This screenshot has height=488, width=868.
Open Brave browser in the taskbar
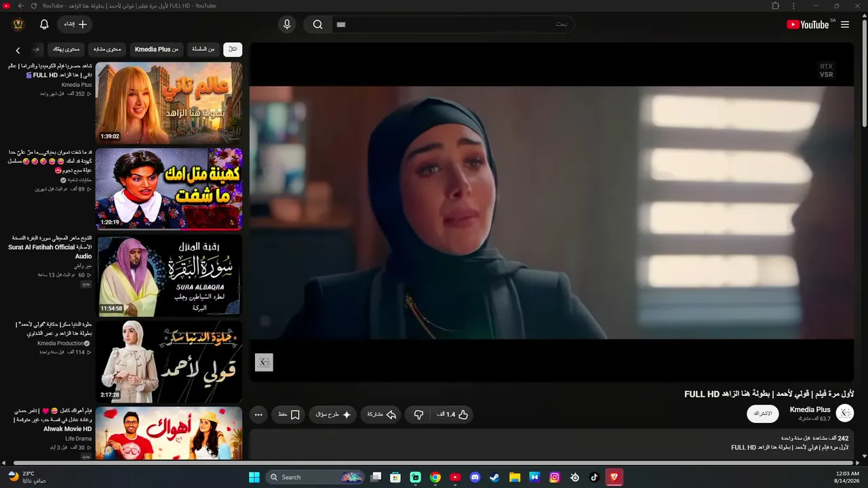pos(614,477)
